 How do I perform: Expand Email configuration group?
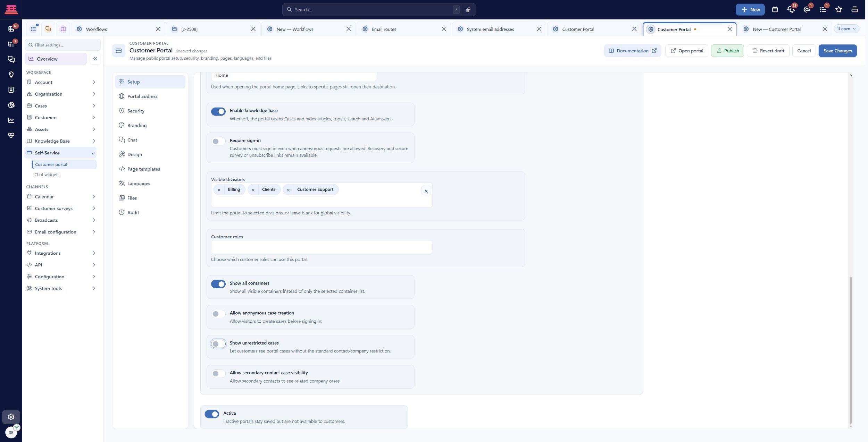(x=61, y=232)
